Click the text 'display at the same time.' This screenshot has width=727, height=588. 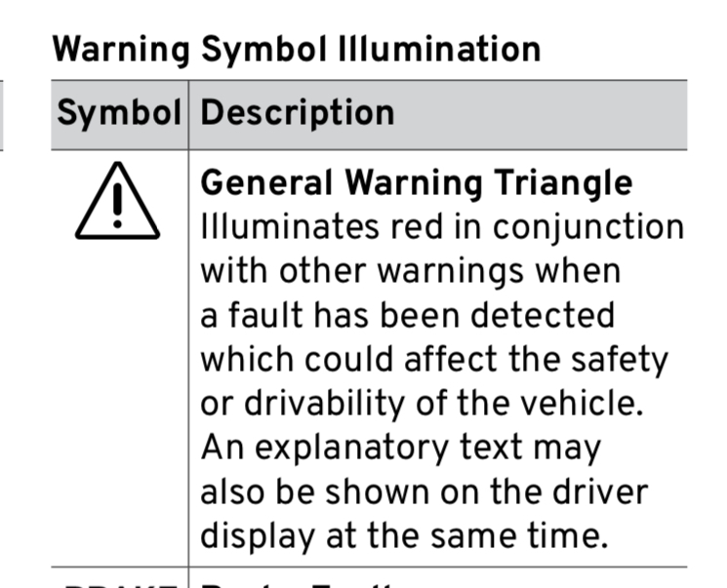(x=404, y=536)
